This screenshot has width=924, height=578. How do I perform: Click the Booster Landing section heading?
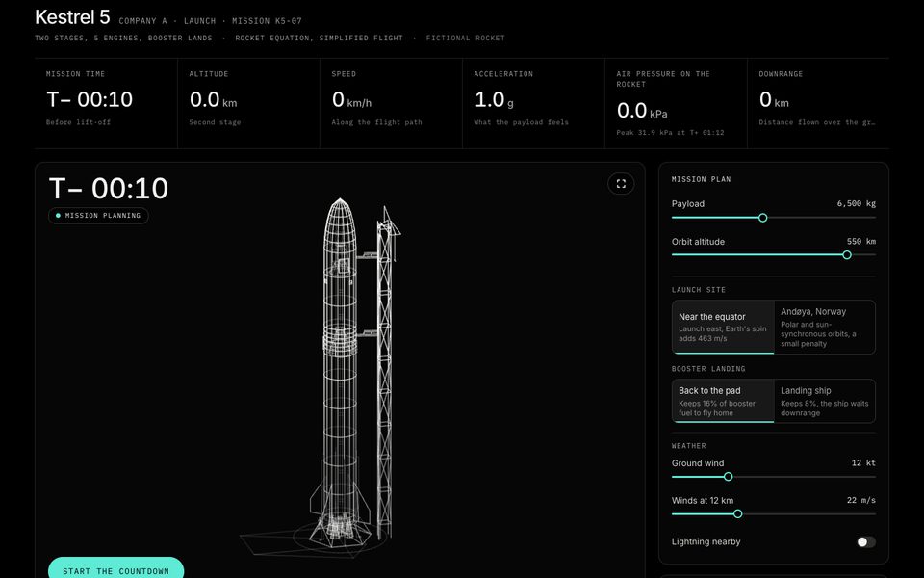coord(708,369)
